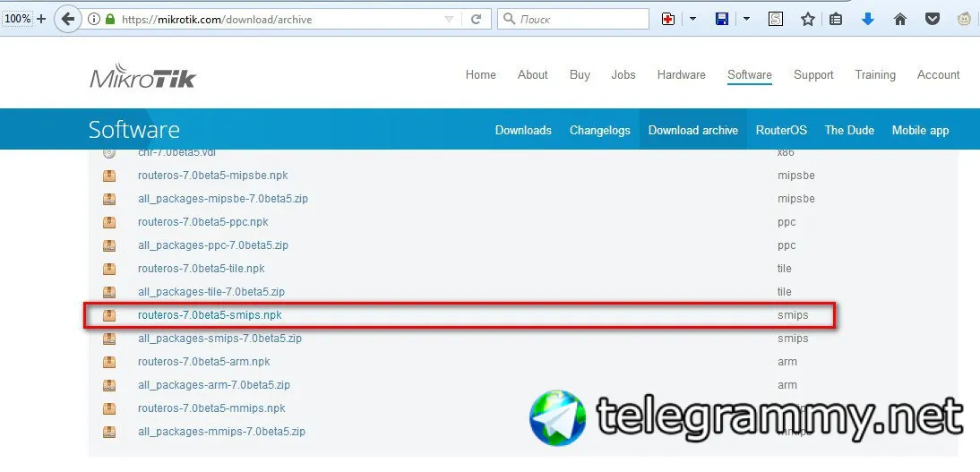The height and width of the screenshot is (472, 980).
Task: Open the Software menu item
Action: [750, 74]
